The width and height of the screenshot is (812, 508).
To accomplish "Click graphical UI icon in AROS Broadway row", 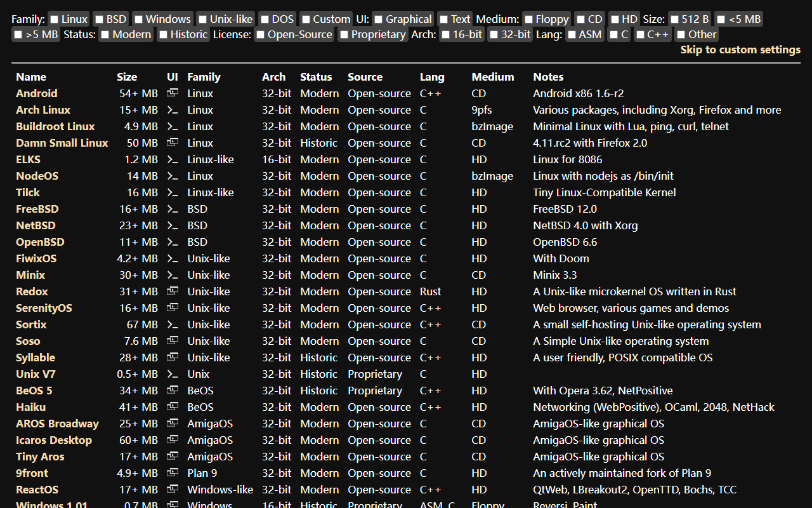I will point(173,424).
